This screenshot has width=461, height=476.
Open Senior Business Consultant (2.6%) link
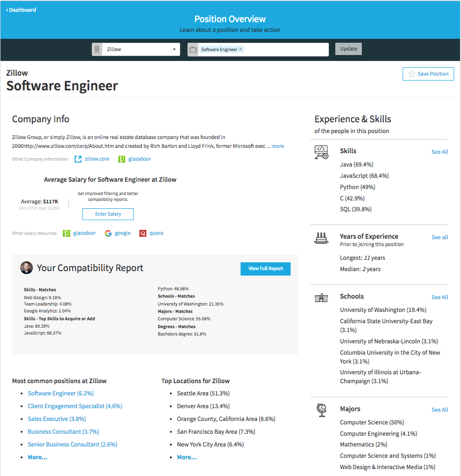click(x=73, y=445)
